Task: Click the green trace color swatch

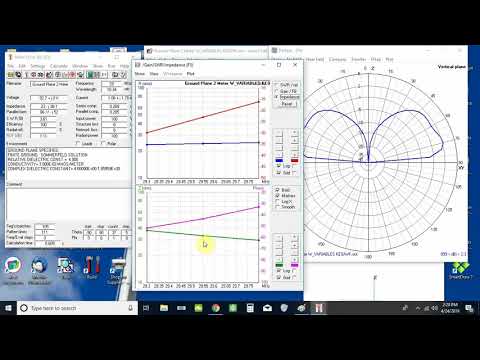Action: click(x=279, y=265)
